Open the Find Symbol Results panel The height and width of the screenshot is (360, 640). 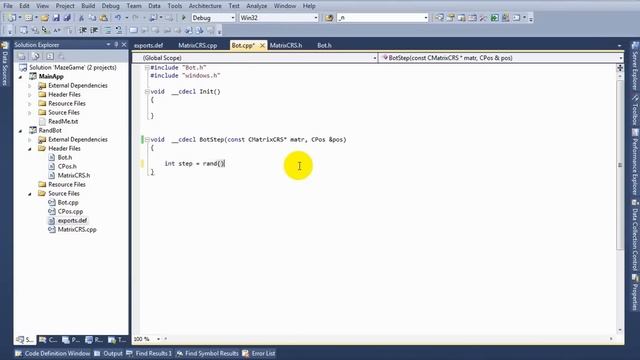207,353
